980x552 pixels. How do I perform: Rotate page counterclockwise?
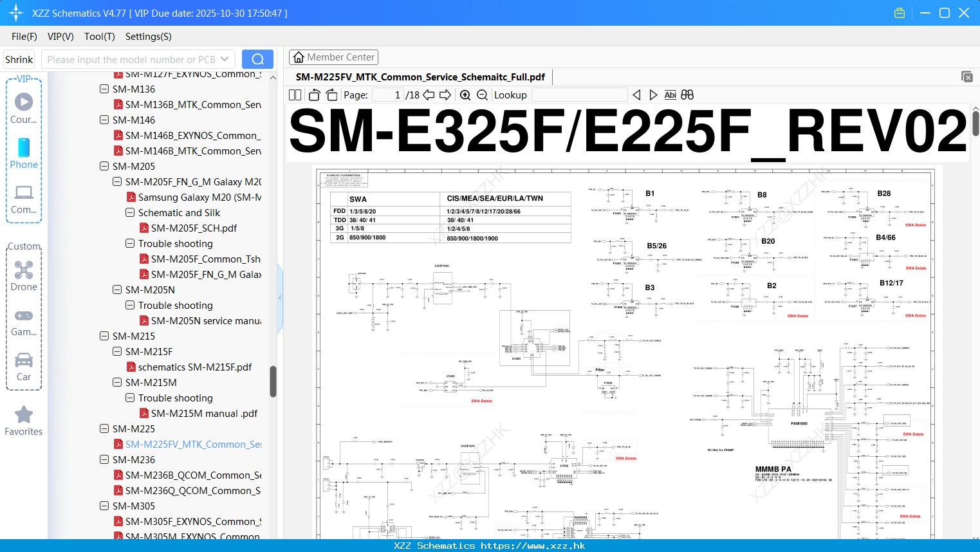315,95
